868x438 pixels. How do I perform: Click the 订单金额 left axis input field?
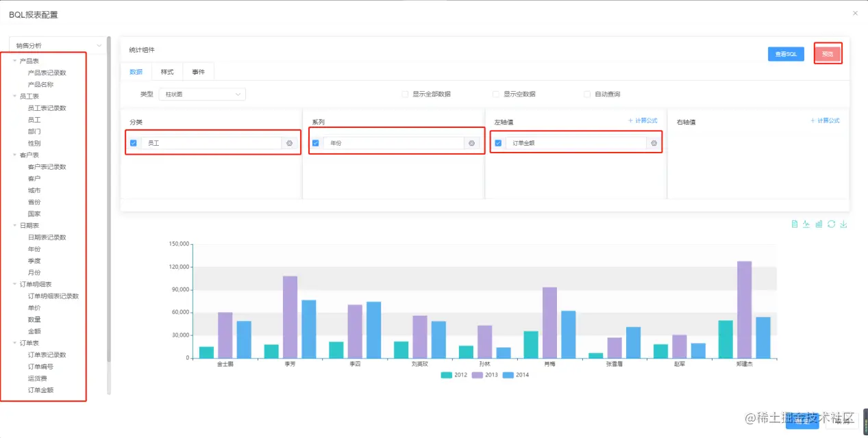(x=575, y=143)
